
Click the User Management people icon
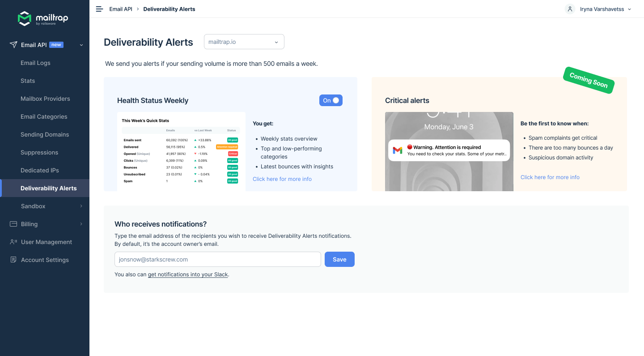tap(13, 242)
